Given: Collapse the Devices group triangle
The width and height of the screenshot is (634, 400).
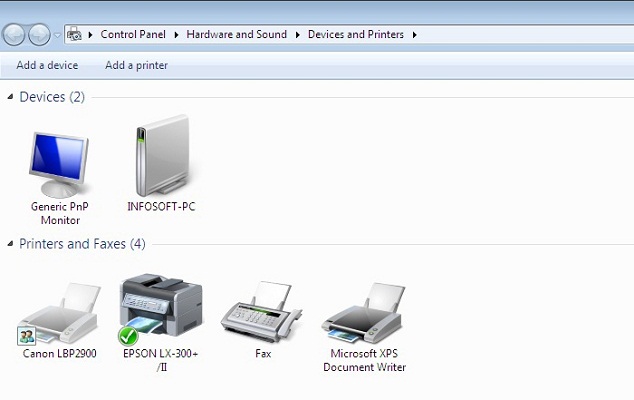Looking at the screenshot, I should tap(11, 97).
